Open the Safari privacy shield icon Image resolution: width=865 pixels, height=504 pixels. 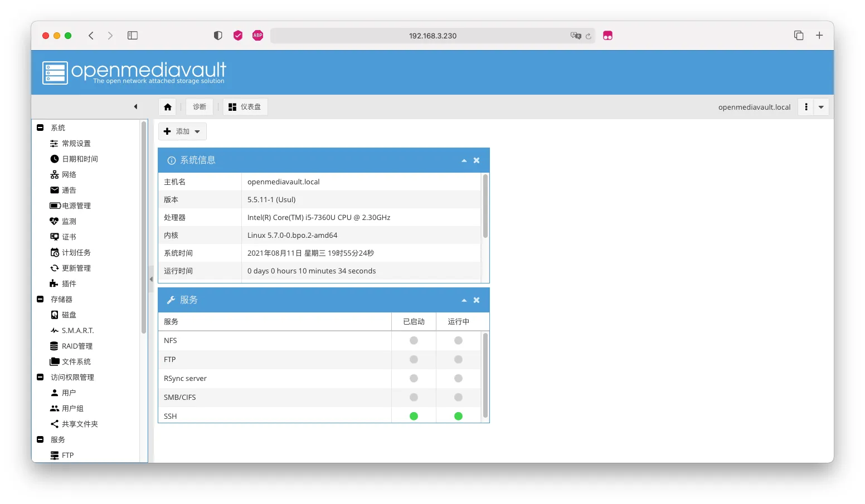click(218, 36)
